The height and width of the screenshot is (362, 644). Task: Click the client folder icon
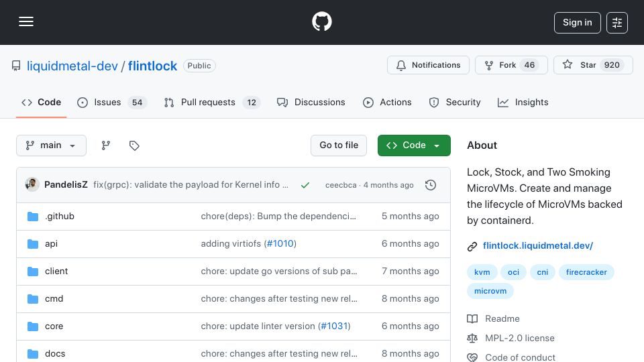tap(33, 271)
